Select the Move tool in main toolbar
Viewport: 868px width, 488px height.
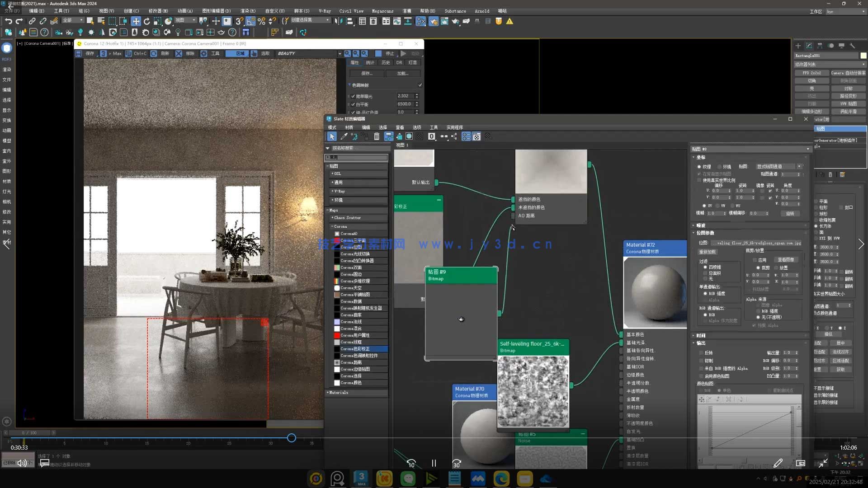click(136, 21)
